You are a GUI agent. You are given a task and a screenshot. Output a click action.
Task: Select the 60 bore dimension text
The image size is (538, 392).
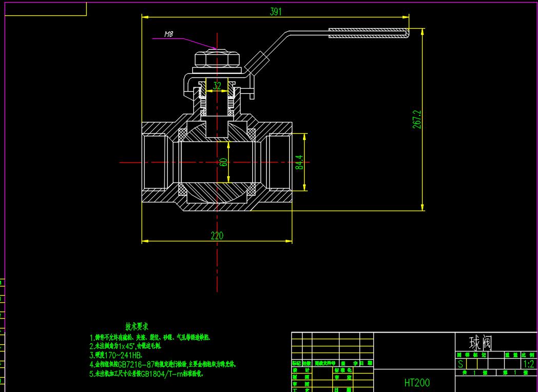[223, 162]
